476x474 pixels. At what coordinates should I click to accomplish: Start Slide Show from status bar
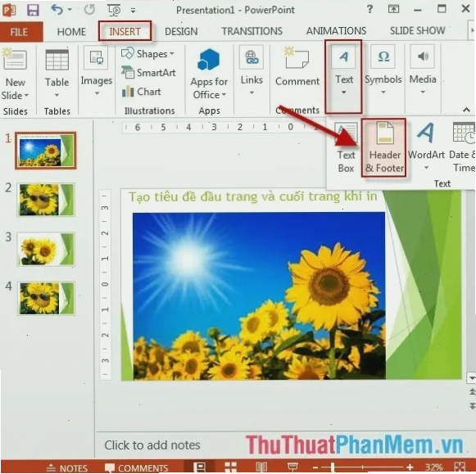coord(292,467)
